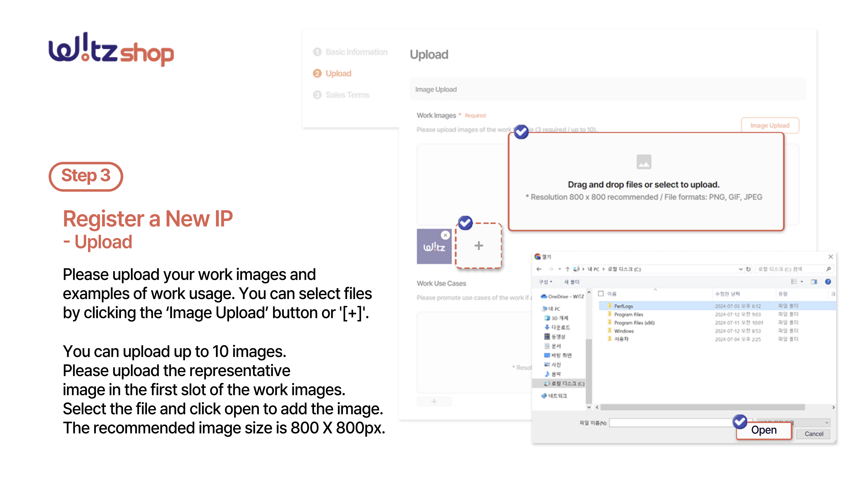Open the PerfLogs folder icon

point(609,306)
